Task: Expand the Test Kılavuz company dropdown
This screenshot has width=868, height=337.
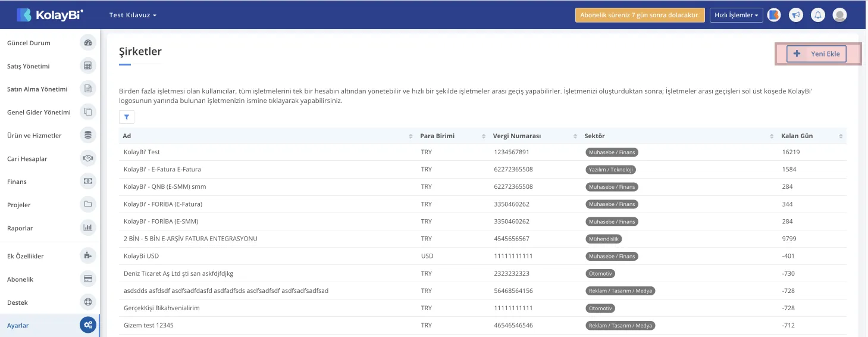Action: (x=133, y=15)
